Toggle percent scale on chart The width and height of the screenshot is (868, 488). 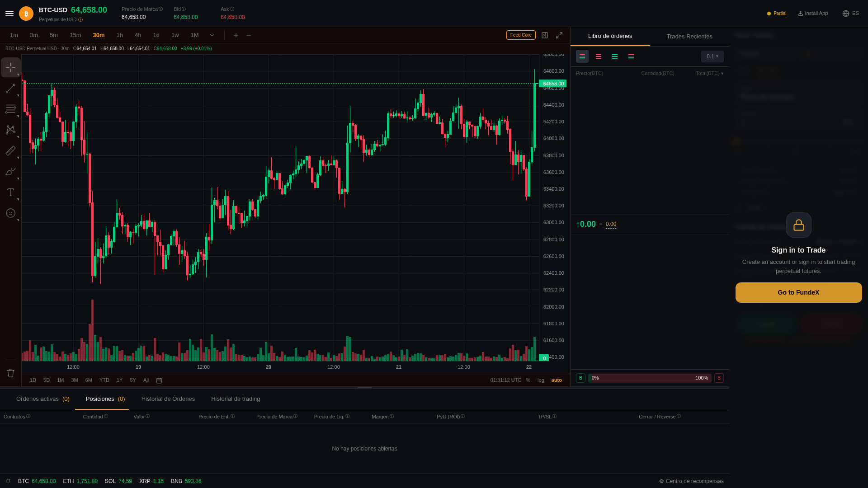coord(528,380)
